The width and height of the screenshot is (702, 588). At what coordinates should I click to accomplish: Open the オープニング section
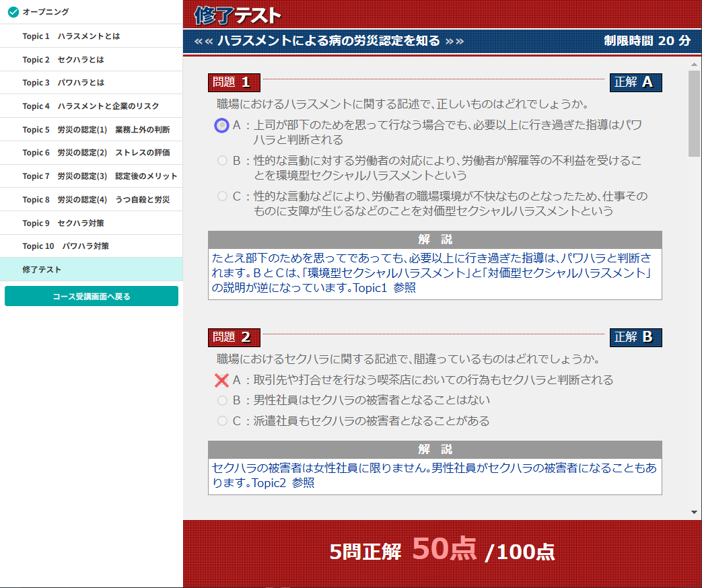click(92, 12)
